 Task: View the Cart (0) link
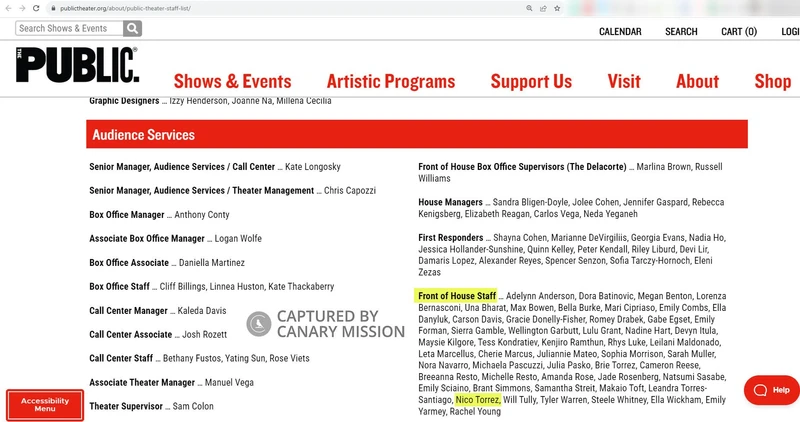[739, 32]
